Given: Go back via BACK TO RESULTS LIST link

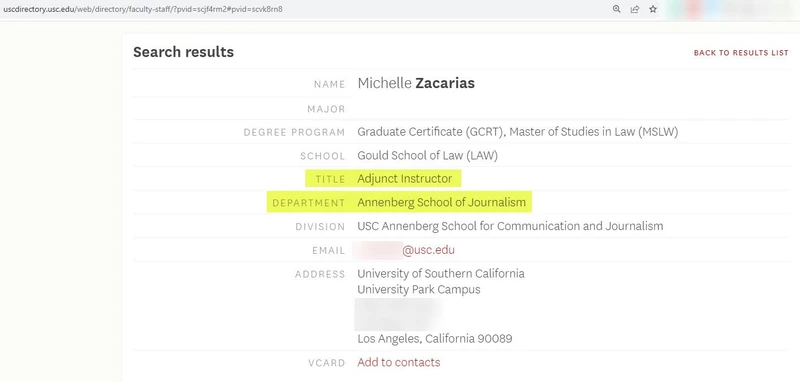Looking at the screenshot, I should tap(741, 53).
